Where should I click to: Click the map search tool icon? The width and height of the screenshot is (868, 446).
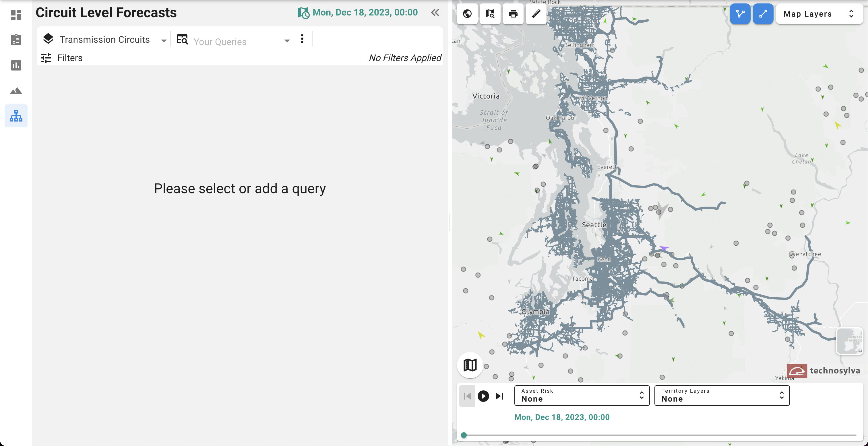[x=490, y=14]
